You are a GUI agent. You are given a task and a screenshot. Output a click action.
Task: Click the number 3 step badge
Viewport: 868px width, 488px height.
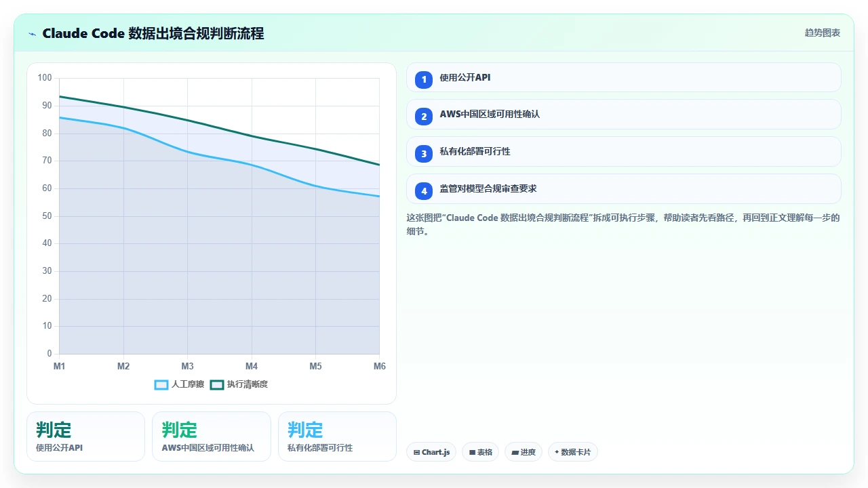[x=424, y=153]
